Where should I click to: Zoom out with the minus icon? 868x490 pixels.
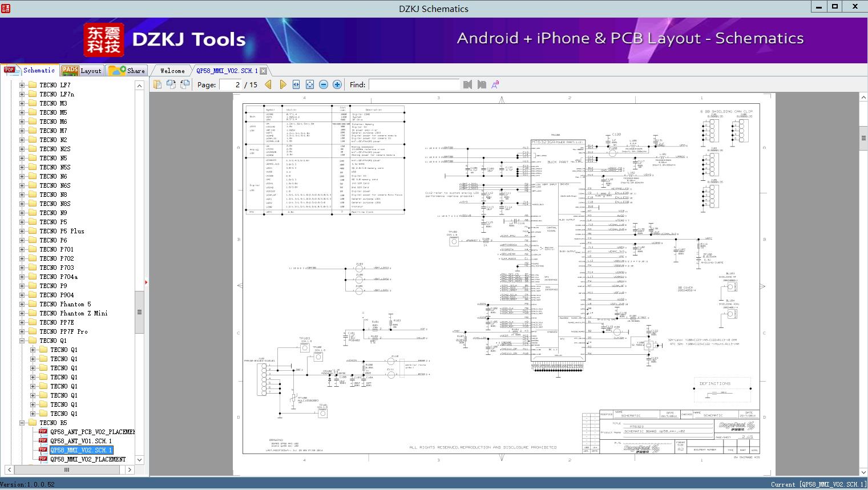click(x=324, y=84)
